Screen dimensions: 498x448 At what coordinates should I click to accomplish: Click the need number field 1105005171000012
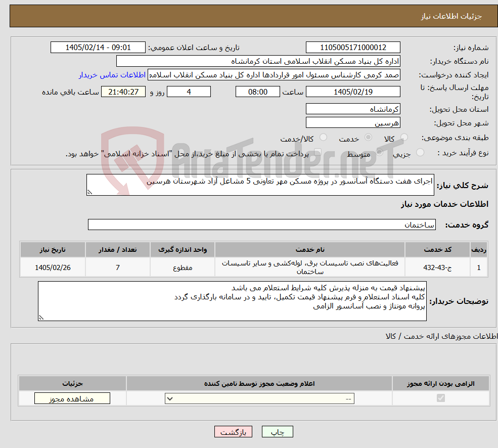[x=353, y=48]
